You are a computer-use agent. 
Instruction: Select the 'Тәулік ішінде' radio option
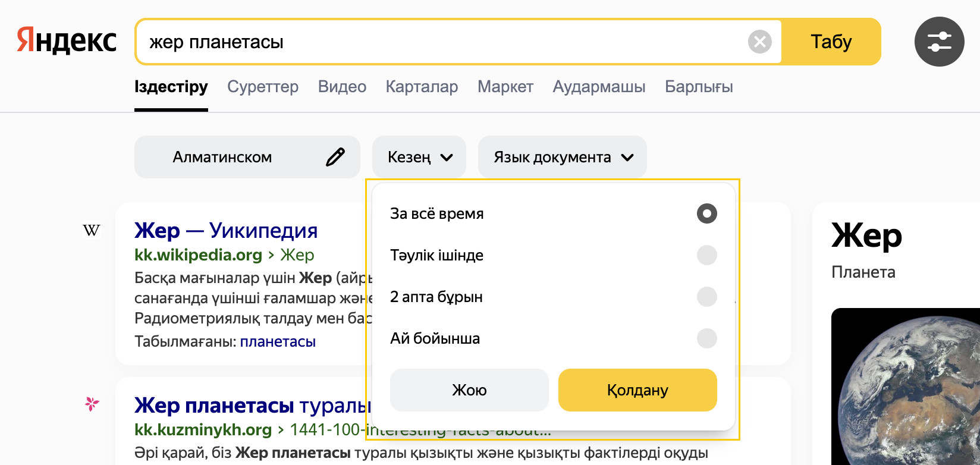click(x=706, y=255)
